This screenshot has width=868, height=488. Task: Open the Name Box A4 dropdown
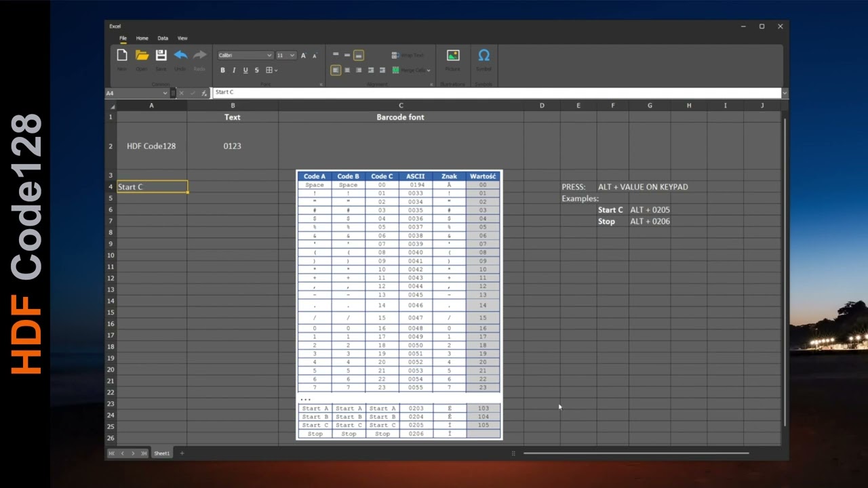pyautogui.click(x=165, y=93)
